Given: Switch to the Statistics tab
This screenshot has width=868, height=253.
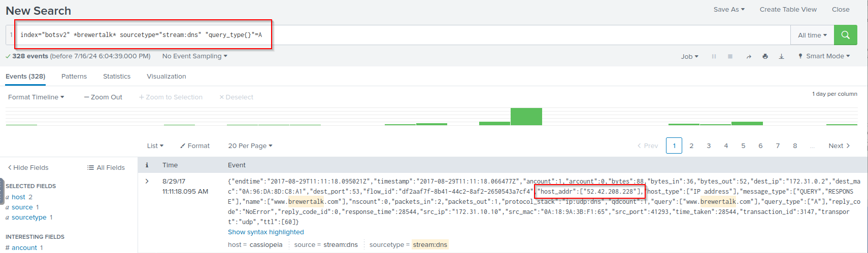Looking at the screenshot, I should (117, 77).
